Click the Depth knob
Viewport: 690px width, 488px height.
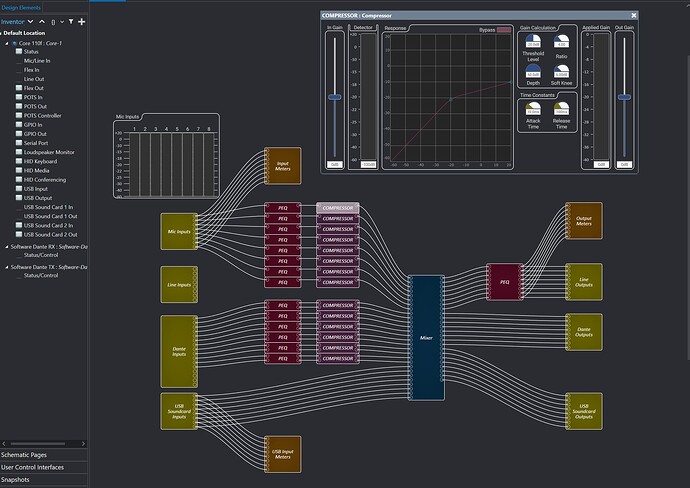pyautogui.click(x=533, y=71)
